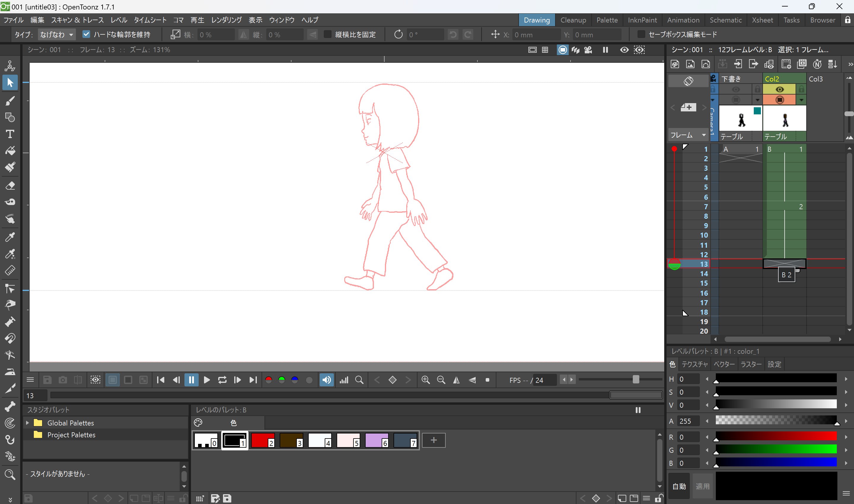
Task: Select the Paint Brush tool
Action: pyautogui.click(x=10, y=167)
